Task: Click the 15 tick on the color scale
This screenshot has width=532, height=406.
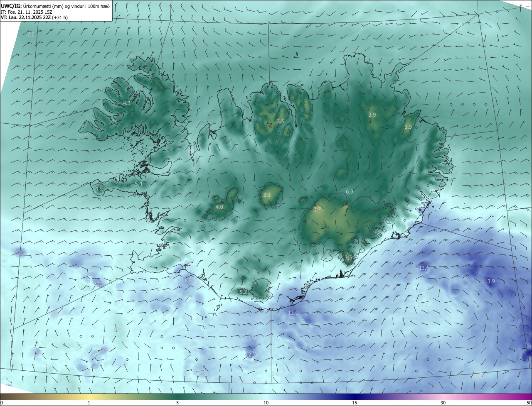Action: coord(355,403)
